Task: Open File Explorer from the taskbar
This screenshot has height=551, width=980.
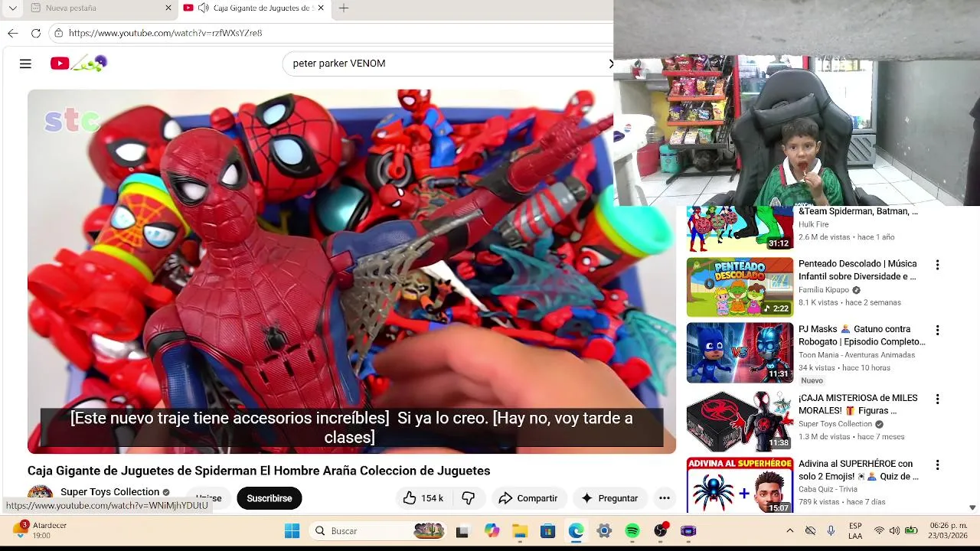Action: point(520,531)
